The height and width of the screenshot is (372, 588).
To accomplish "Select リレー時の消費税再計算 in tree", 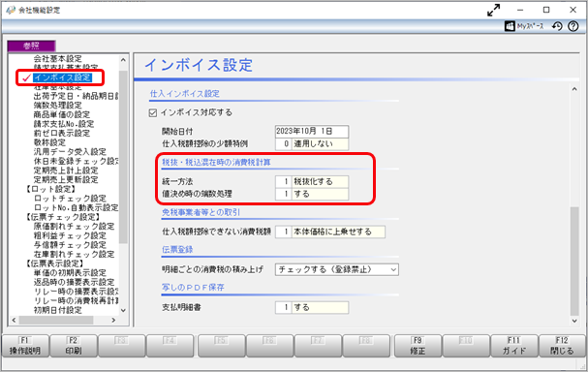I will (76, 300).
